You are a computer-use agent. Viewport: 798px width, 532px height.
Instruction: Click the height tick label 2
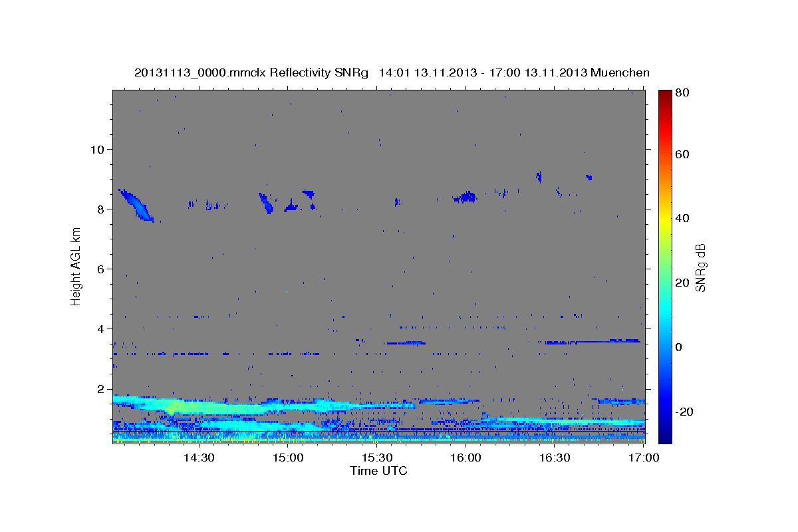(x=100, y=388)
